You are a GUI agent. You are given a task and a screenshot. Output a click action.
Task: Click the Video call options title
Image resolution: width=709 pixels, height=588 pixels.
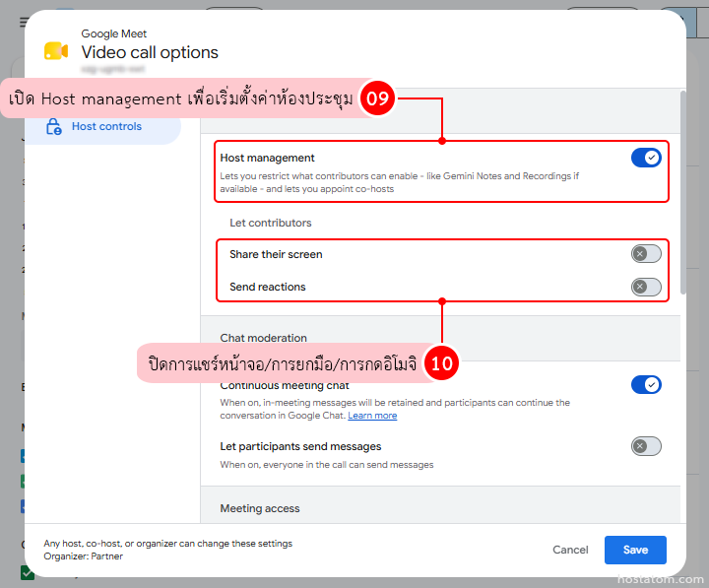tap(150, 52)
